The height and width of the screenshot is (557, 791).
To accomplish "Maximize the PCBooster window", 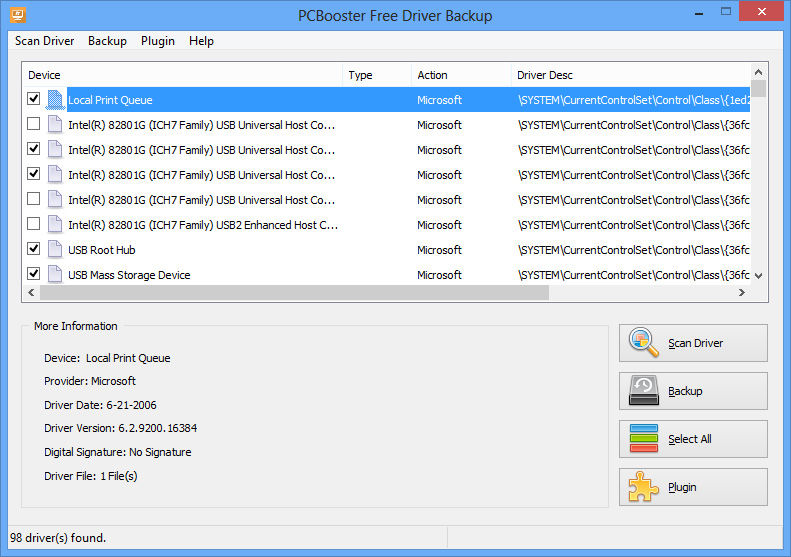I will [x=725, y=12].
